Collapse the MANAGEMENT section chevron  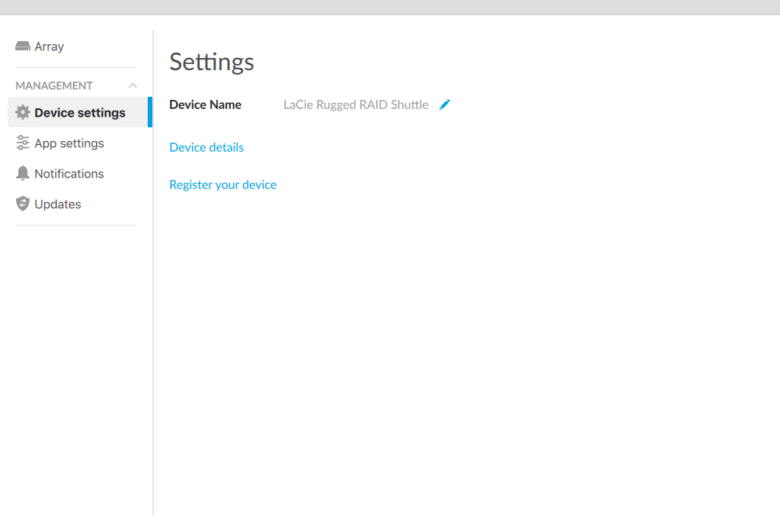coord(133,86)
